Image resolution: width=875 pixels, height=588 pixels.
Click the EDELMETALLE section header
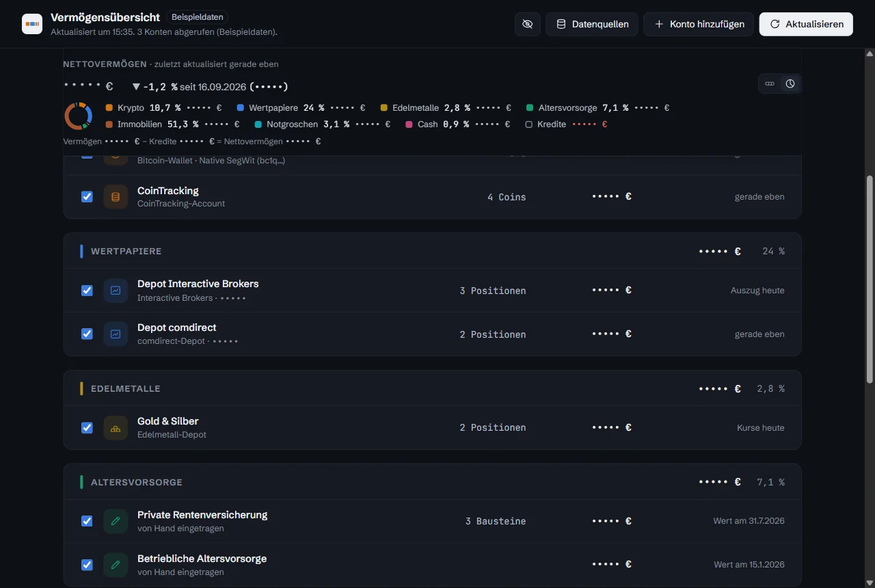(x=432, y=389)
